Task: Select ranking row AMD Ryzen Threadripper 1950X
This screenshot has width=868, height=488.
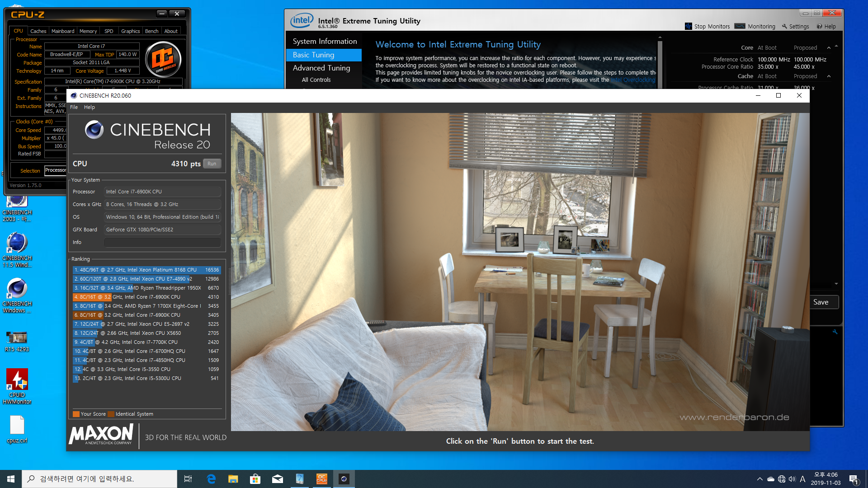Action: (146, 288)
